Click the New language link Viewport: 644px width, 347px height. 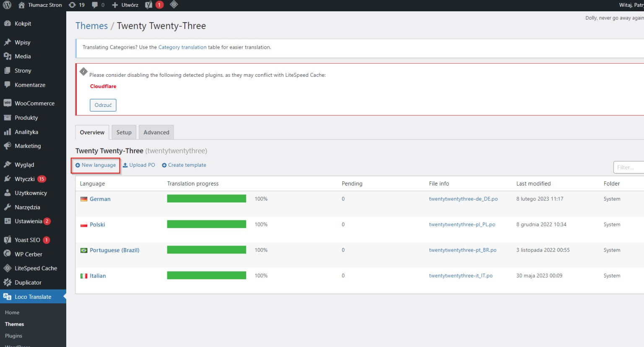(96, 165)
